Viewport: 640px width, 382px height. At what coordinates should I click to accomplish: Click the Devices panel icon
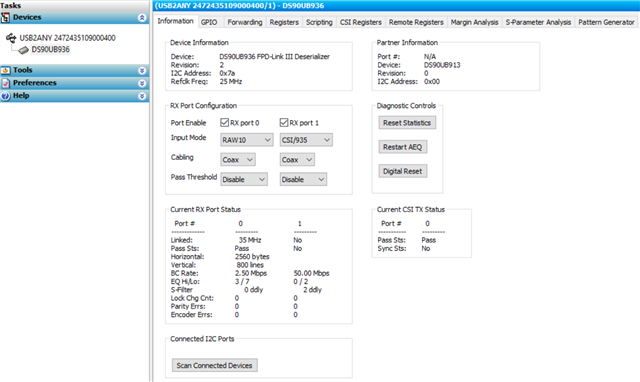tap(5, 18)
